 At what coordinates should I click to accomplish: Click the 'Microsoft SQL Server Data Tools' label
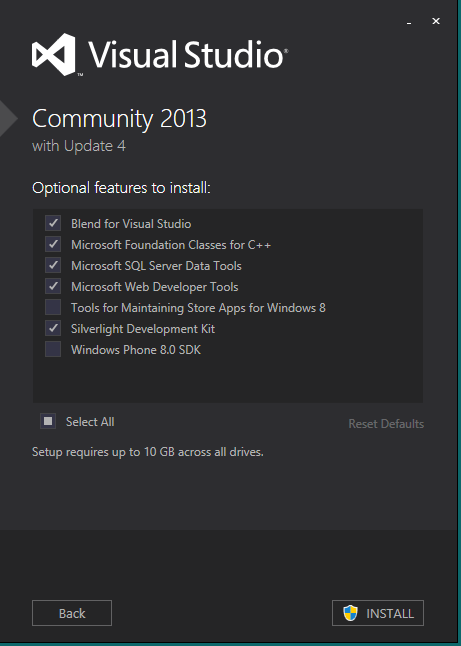coord(156,266)
